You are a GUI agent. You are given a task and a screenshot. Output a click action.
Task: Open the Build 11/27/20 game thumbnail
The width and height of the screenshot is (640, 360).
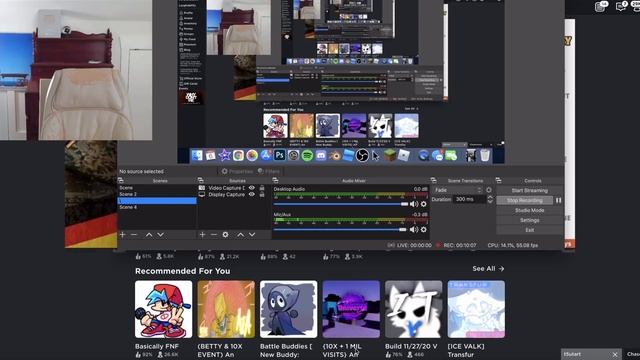tap(413, 309)
